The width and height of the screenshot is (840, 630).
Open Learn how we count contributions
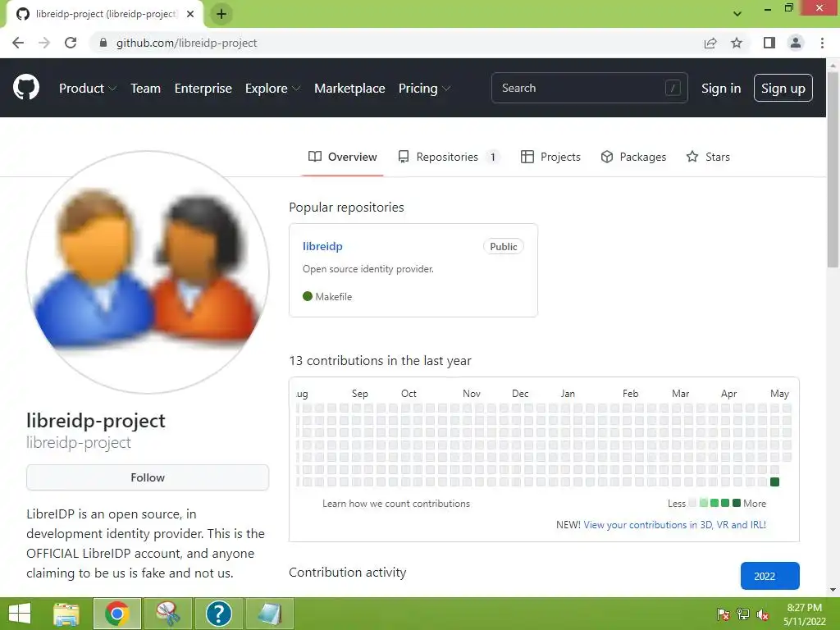coord(396,504)
